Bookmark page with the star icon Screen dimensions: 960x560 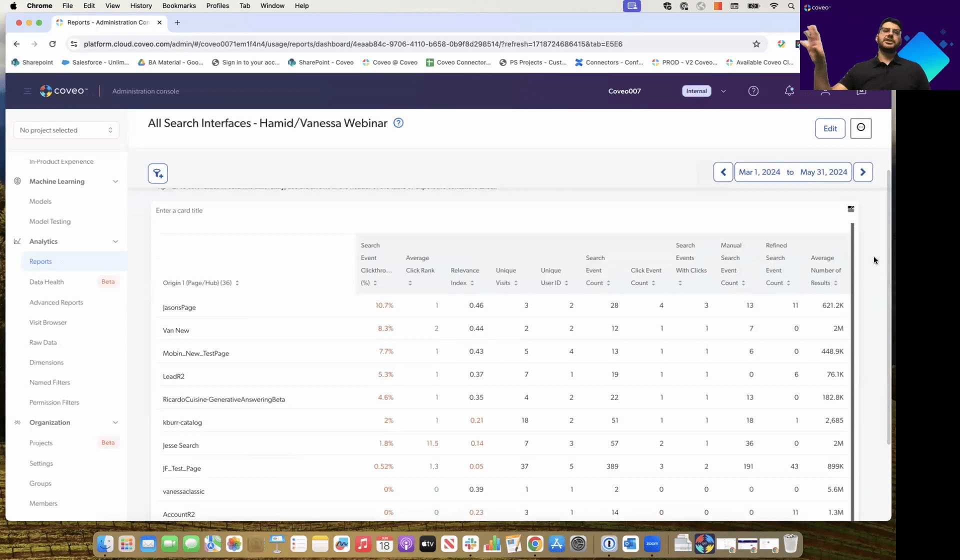tap(756, 44)
